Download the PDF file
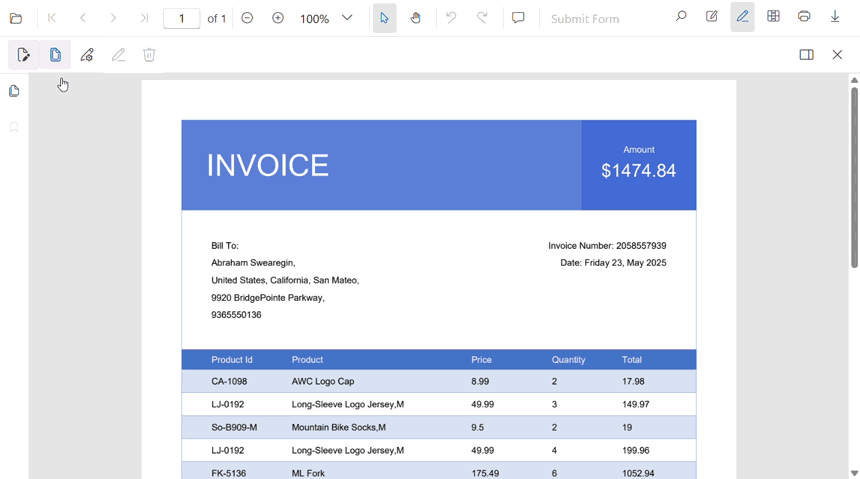 [835, 17]
